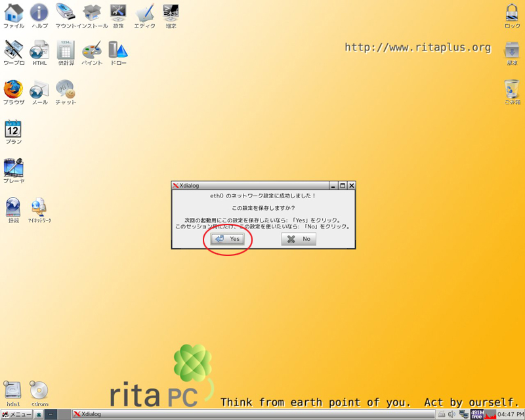Image resolution: width=525 pixels, height=420 pixels.
Task: Click the speaker volume tray icon
Action: coord(452,414)
